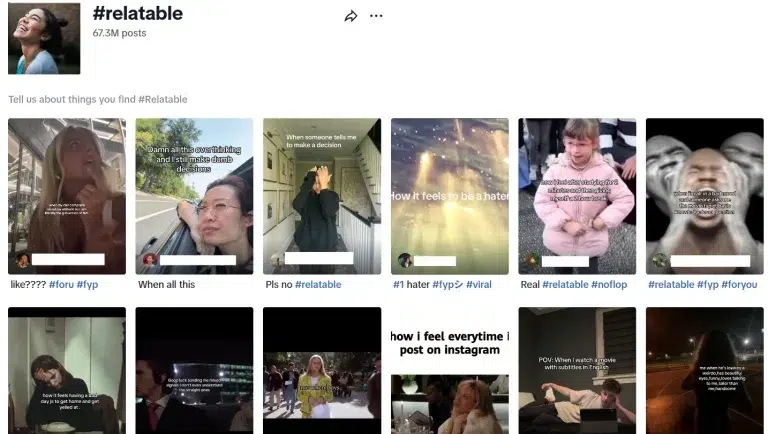Click creator avatar on screaming face video
The width and height of the screenshot is (768, 434).
[x=660, y=260]
